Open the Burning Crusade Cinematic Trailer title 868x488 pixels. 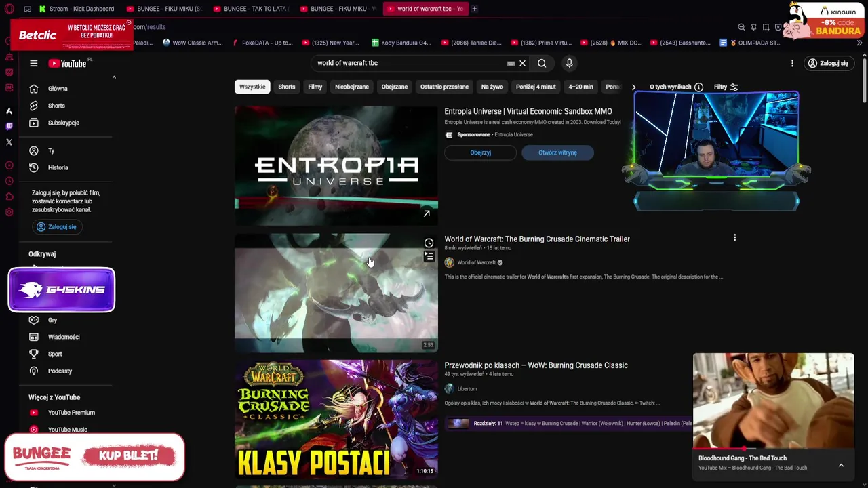coord(537,239)
